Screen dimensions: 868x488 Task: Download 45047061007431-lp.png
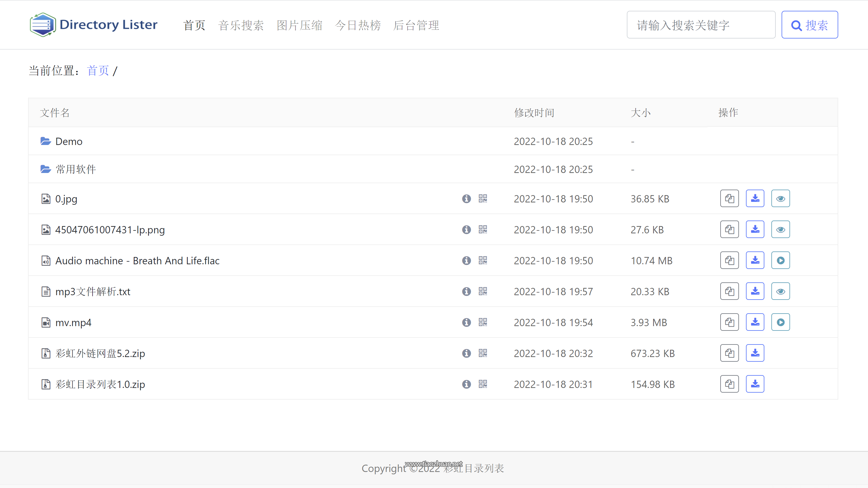755,230
